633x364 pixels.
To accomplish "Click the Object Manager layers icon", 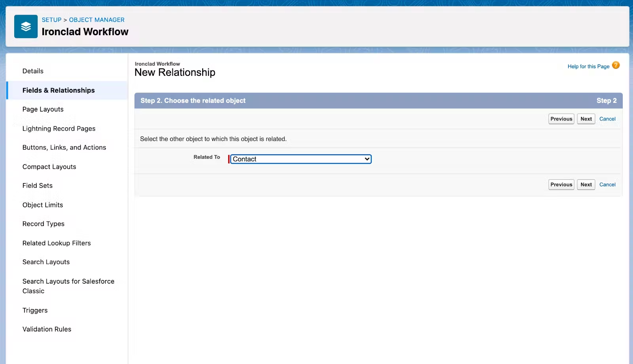I will point(26,27).
